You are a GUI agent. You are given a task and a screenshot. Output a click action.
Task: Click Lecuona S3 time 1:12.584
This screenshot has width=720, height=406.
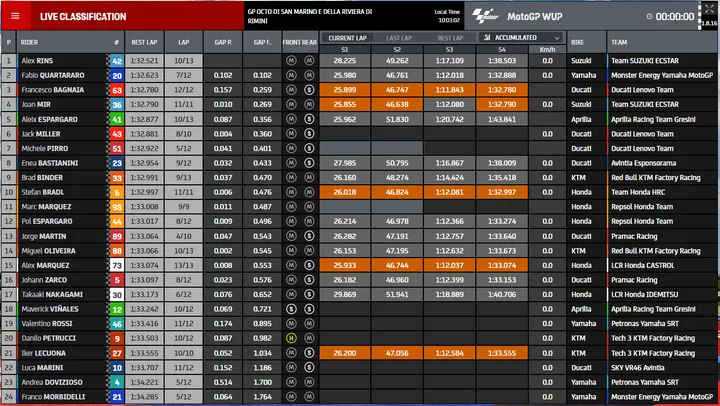[x=450, y=353]
